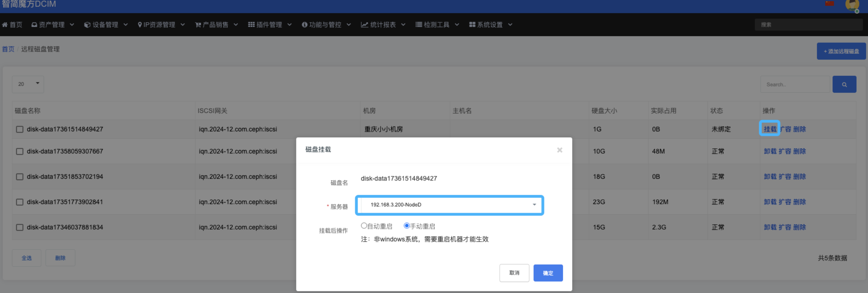The height and width of the screenshot is (293, 868).
Task: Click 删除 for disk-data17361514849427
Action: [799, 129]
